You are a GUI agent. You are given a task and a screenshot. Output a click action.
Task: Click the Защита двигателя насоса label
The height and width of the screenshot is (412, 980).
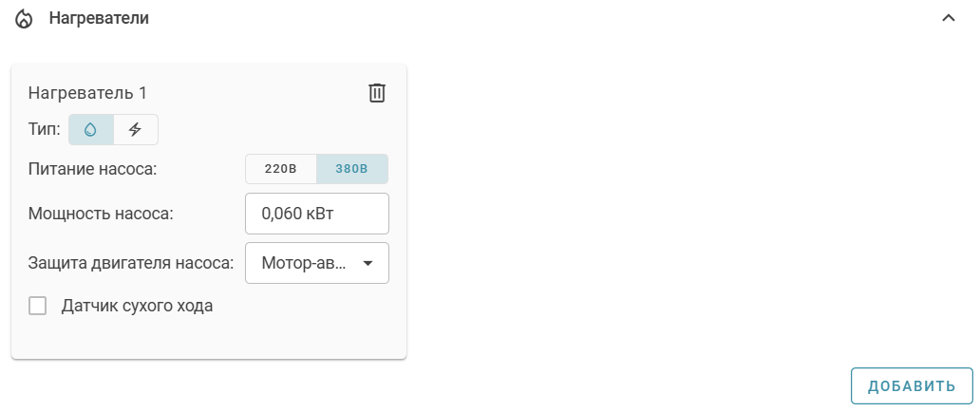(x=131, y=263)
